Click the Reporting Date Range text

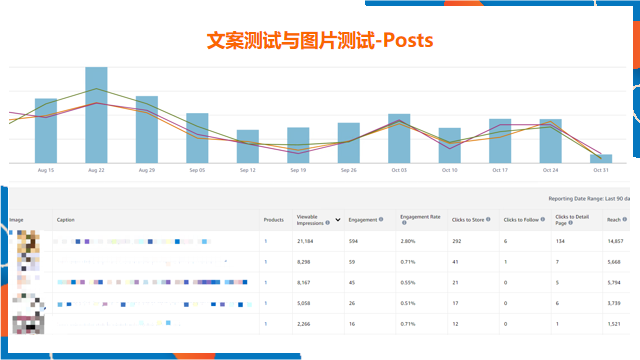click(x=589, y=199)
